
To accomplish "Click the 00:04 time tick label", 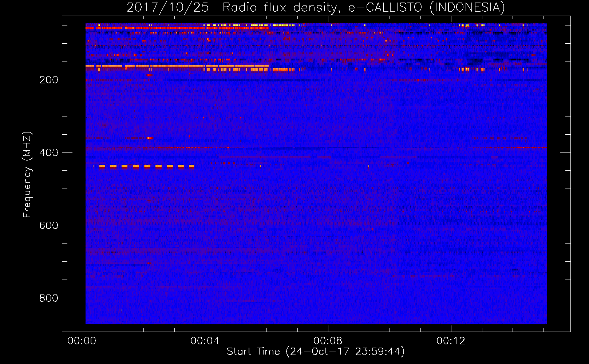I will 205,341.
